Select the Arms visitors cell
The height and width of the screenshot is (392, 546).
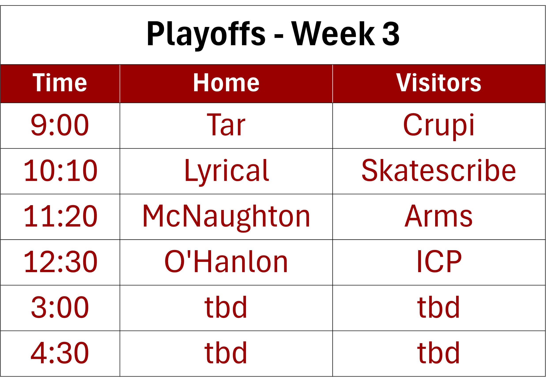coord(439,216)
